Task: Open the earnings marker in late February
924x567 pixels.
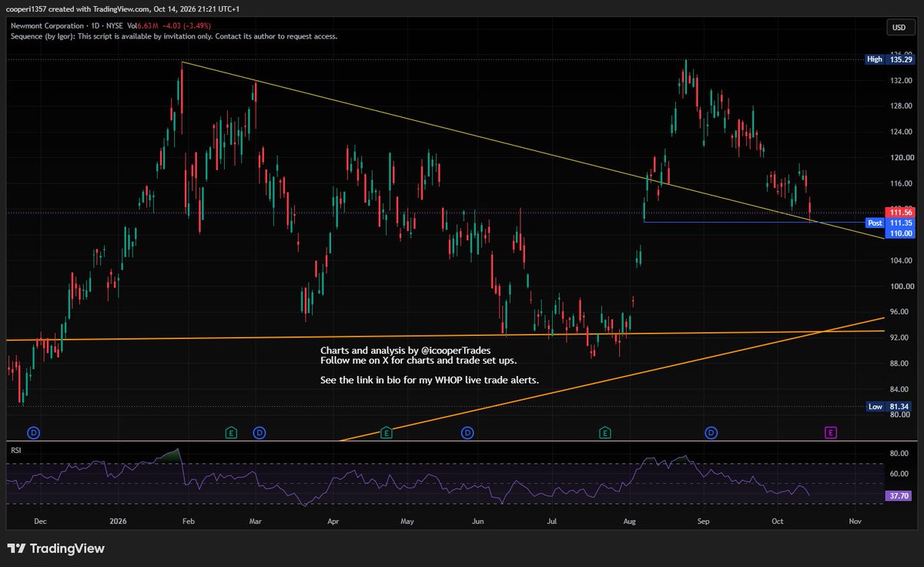Action: tap(231, 433)
